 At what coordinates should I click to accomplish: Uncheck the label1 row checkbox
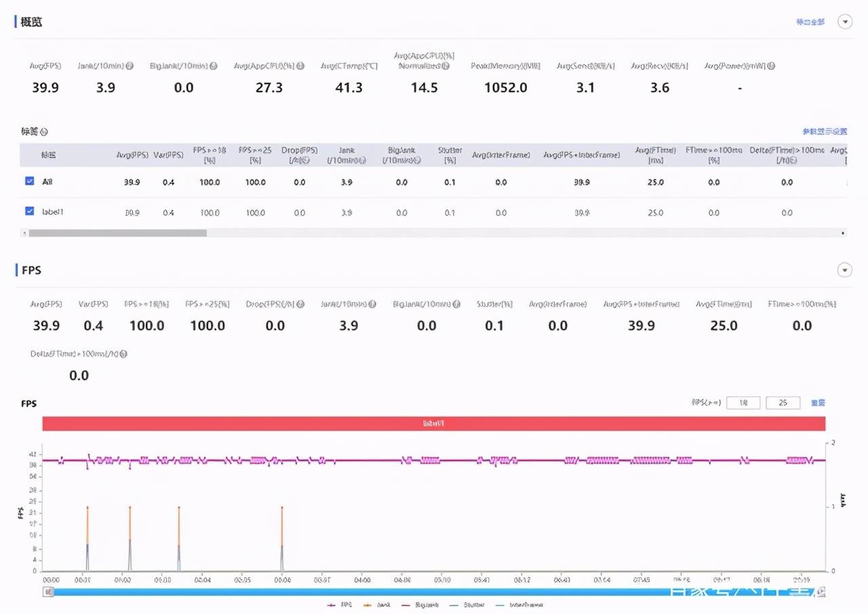(x=29, y=211)
